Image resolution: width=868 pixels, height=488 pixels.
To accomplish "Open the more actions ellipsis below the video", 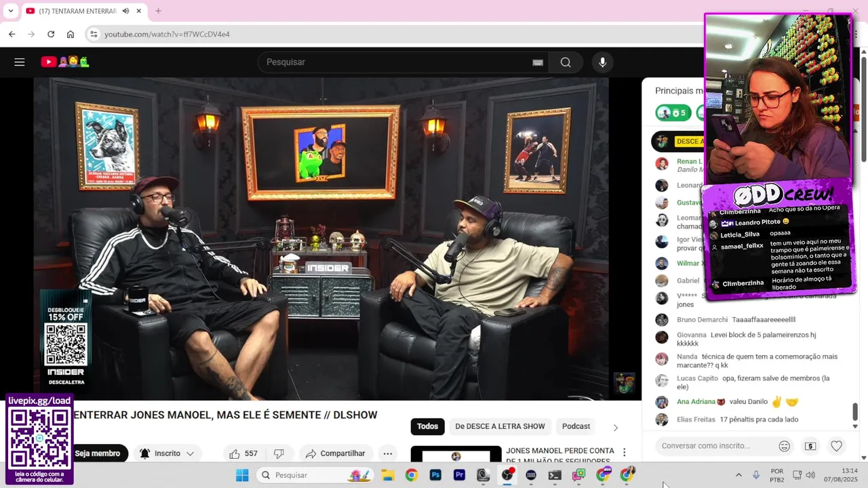I will 388,453.
